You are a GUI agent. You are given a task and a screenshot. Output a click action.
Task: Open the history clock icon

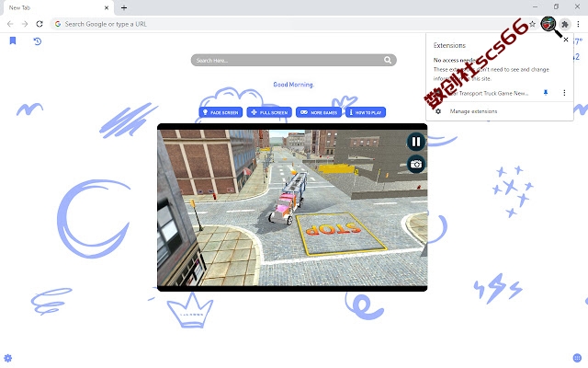pyautogui.click(x=37, y=40)
